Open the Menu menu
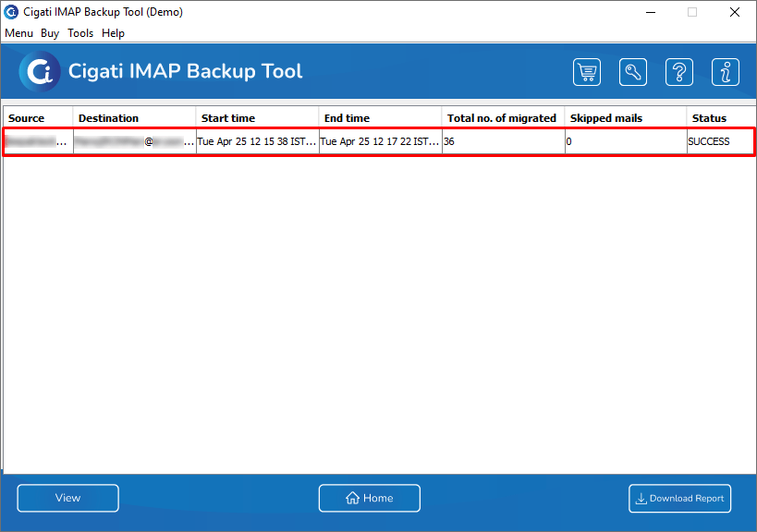Image resolution: width=757 pixels, height=532 pixels. click(18, 33)
